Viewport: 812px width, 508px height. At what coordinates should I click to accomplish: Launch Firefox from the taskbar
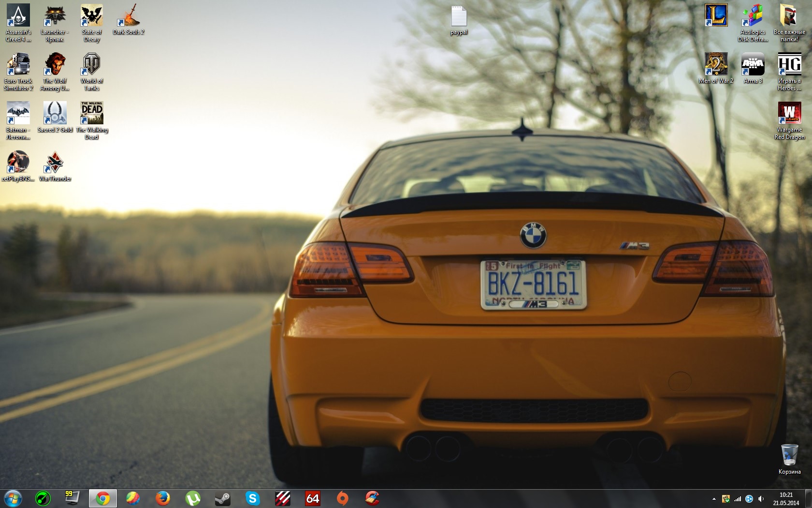tap(163, 498)
